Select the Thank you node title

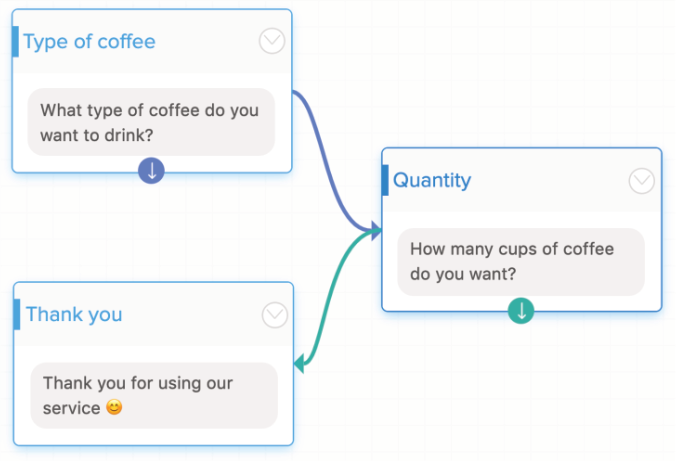[74, 315]
